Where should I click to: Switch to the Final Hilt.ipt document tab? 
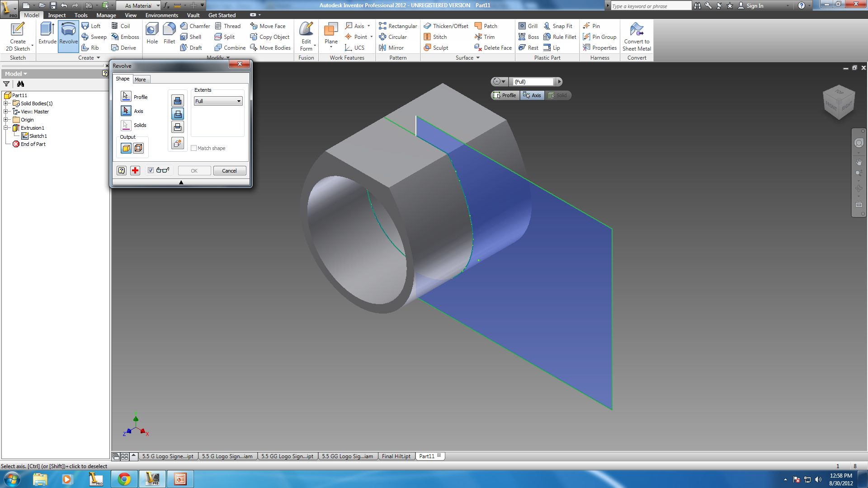[396, 456]
